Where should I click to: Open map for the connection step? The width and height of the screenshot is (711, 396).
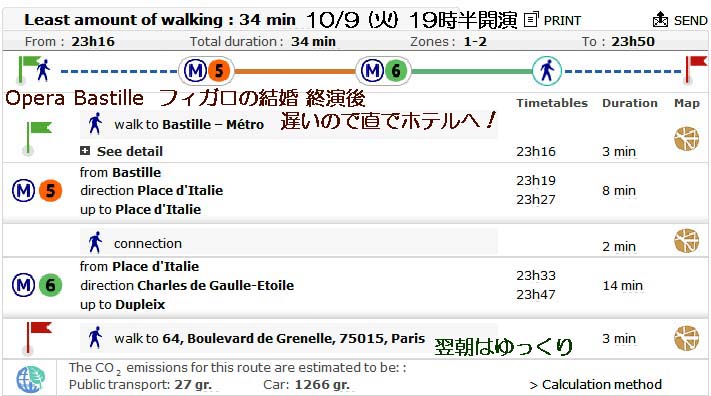pyautogui.click(x=687, y=240)
